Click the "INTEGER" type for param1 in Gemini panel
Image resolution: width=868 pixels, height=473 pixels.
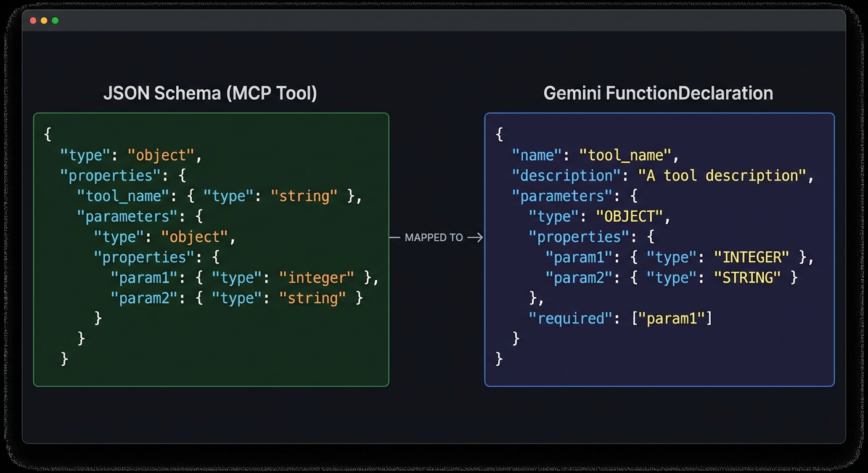click(751, 257)
